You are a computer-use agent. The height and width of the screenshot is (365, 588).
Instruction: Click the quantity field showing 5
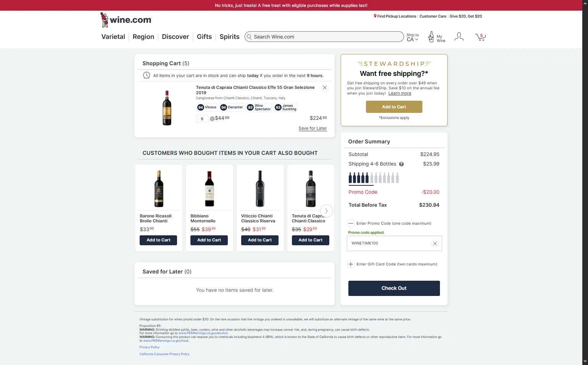pyautogui.click(x=202, y=119)
